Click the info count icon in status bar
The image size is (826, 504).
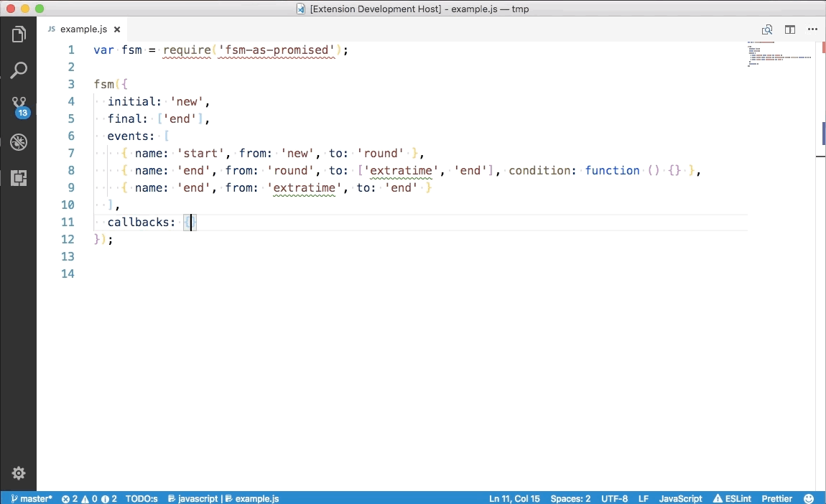click(x=105, y=499)
